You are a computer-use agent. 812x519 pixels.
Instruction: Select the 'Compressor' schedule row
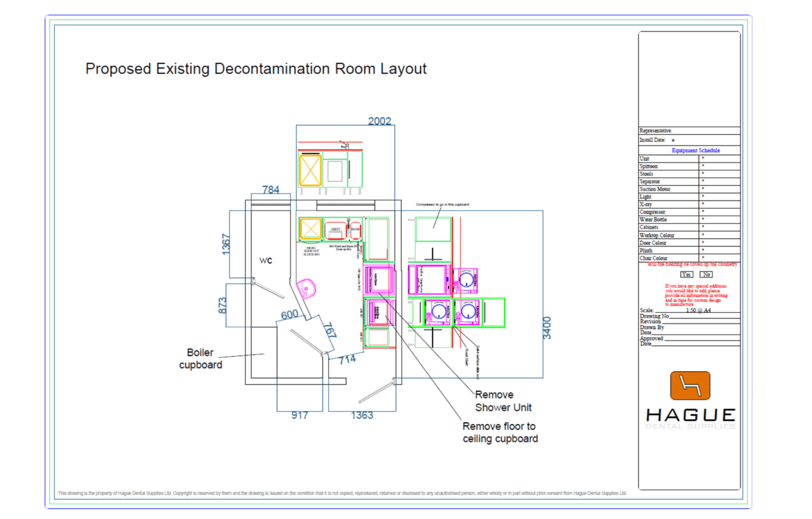click(x=690, y=212)
